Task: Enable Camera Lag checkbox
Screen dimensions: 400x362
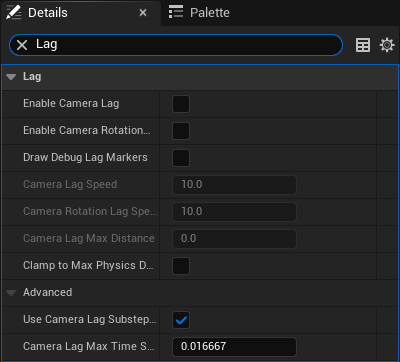Action: [x=181, y=104]
